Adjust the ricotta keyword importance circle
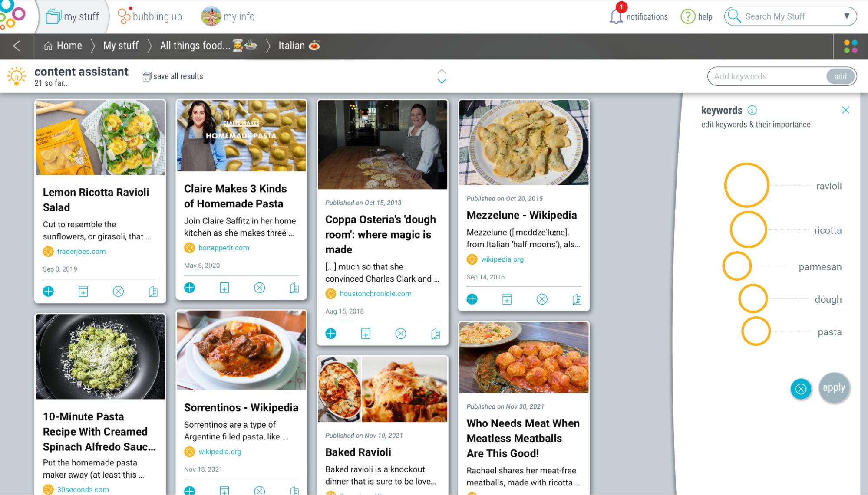 click(x=748, y=229)
